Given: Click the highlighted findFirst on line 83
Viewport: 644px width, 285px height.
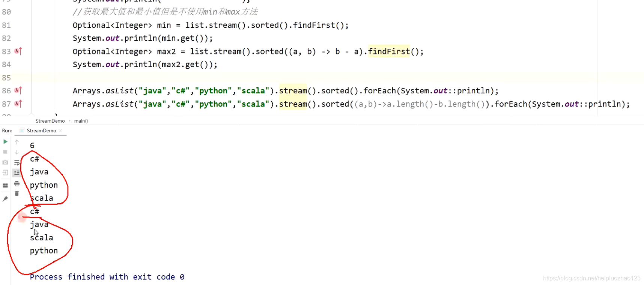Looking at the screenshot, I should pyautogui.click(x=389, y=51).
